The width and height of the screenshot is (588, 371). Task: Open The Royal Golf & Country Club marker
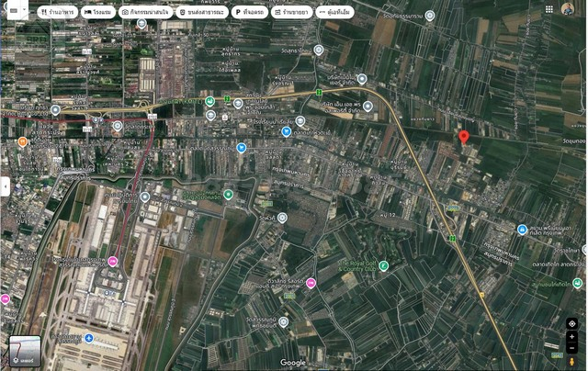click(383, 265)
